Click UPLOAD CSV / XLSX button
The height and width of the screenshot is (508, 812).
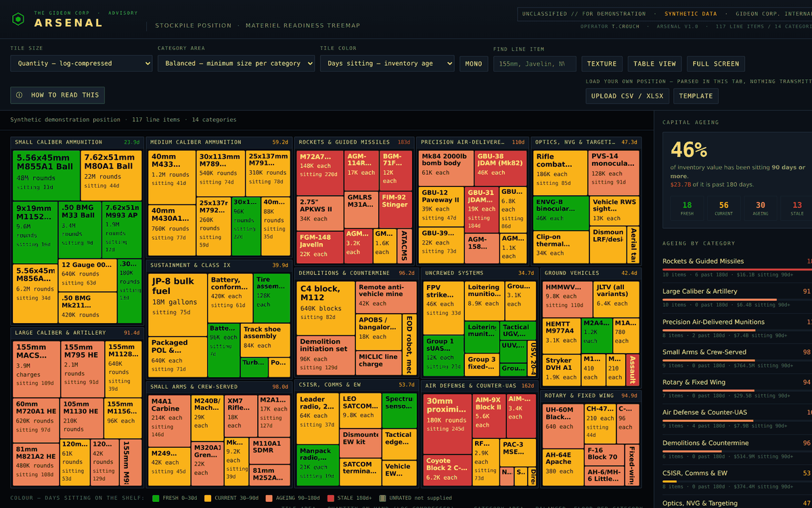pyautogui.click(x=627, y=96)
